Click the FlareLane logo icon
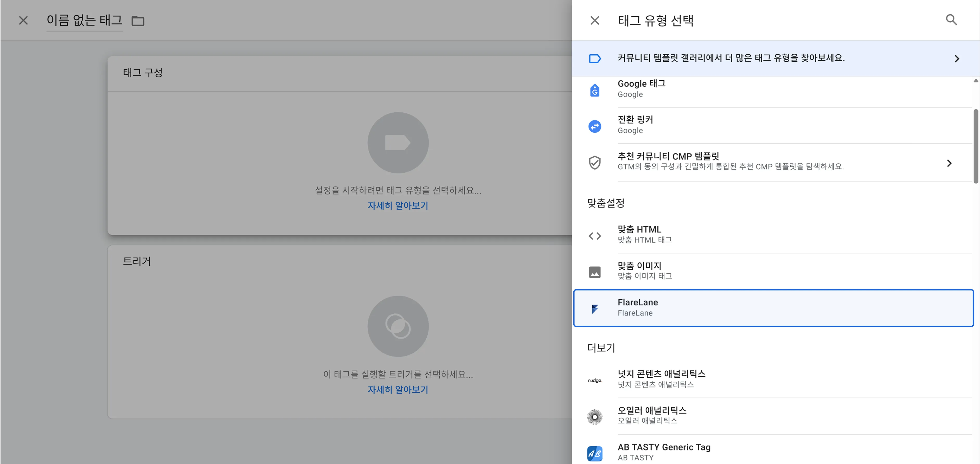The image size is (980, 464). (x=595, y=309)
